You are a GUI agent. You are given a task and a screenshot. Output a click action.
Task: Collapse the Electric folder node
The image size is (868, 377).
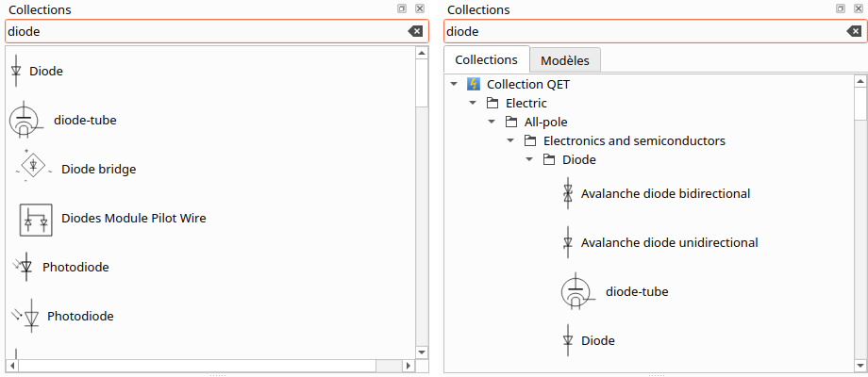pyautogui.click(x=473, y=103)
